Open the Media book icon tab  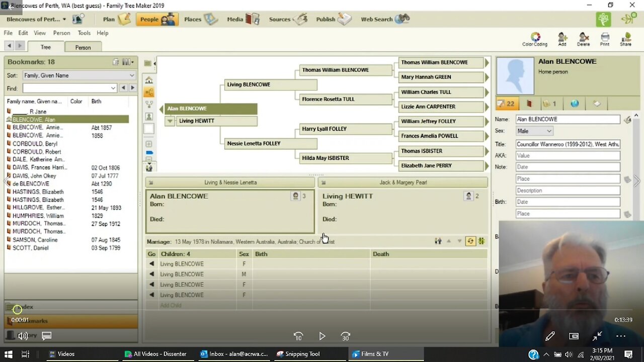529,104
